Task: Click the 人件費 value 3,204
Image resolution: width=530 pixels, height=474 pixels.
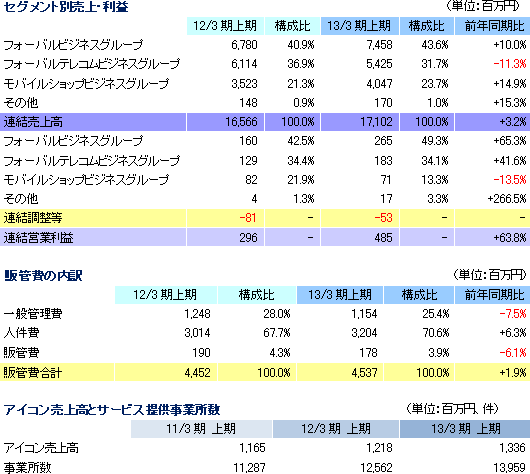Action: [x=364, y=333]
